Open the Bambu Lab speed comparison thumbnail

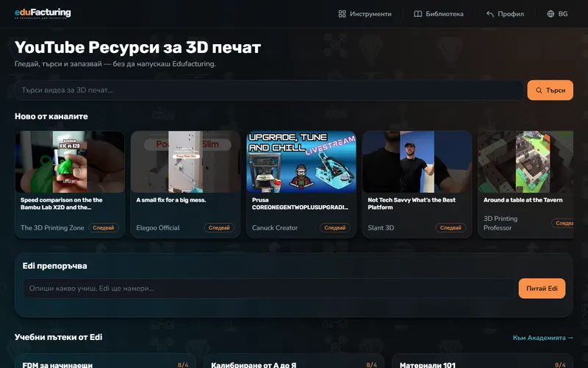coord(70,162)
